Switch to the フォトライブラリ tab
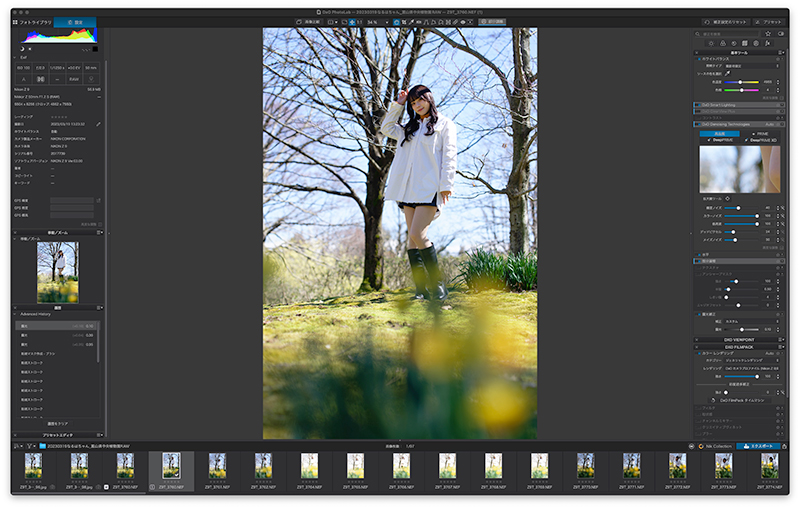This screenshot has height=508, width=800. pos(33,22)
